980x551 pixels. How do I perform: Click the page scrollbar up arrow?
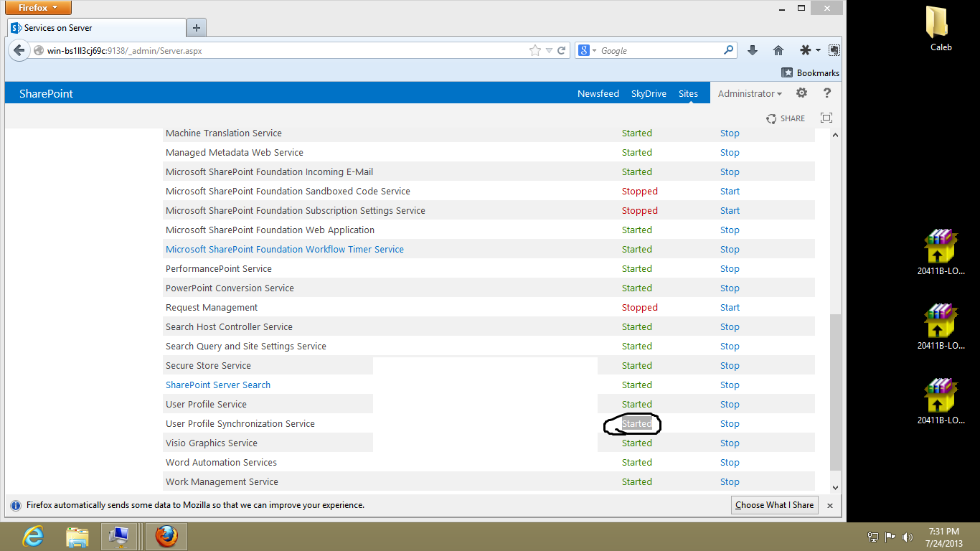click(x=835, y=135)
